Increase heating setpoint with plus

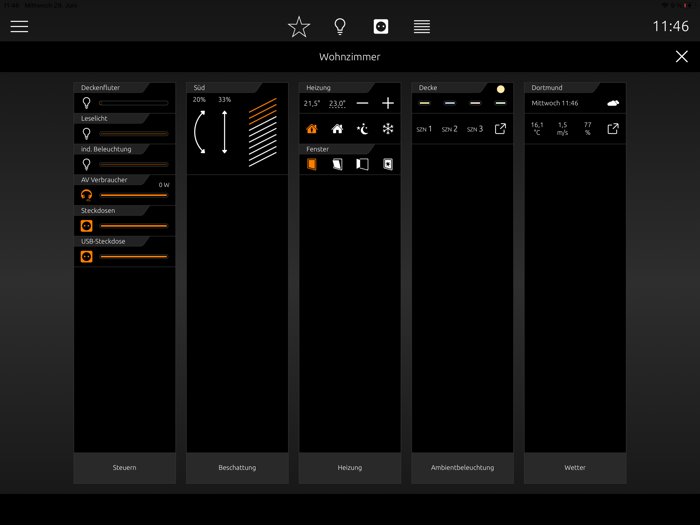pyautogui.click(x=388, y=104)
